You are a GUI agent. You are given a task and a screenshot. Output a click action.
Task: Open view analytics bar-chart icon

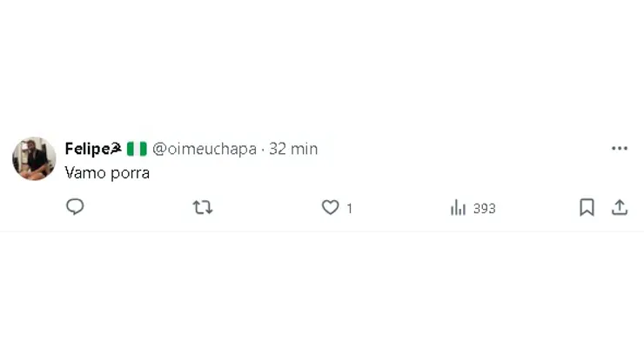(x=459, y=207)
